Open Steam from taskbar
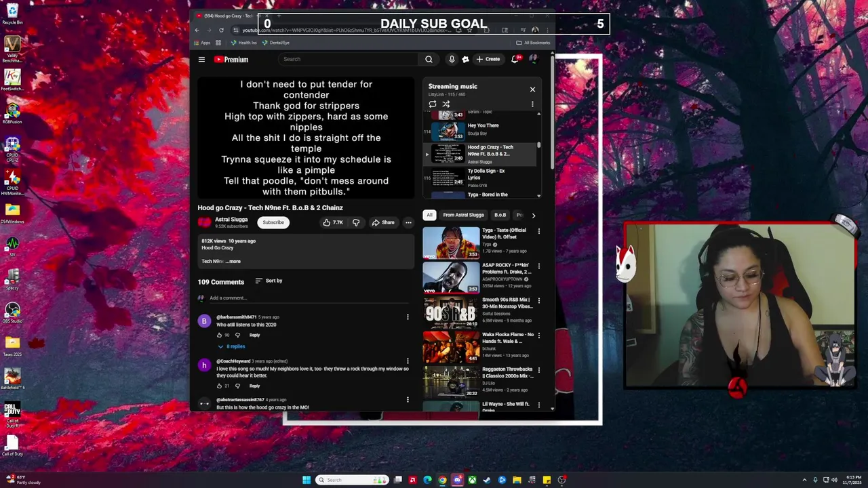 [487, 480]
